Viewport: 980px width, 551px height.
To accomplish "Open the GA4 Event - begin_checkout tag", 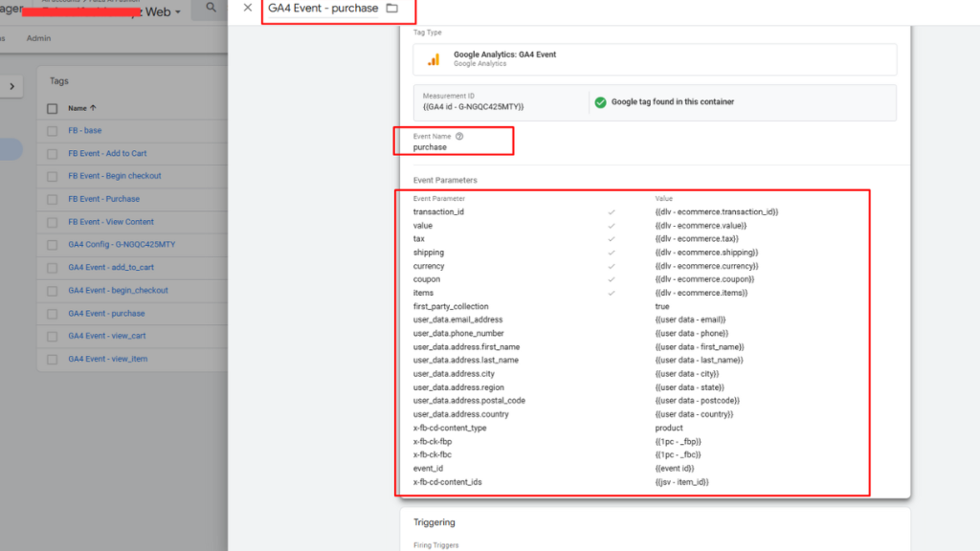I will coord(118,291).
